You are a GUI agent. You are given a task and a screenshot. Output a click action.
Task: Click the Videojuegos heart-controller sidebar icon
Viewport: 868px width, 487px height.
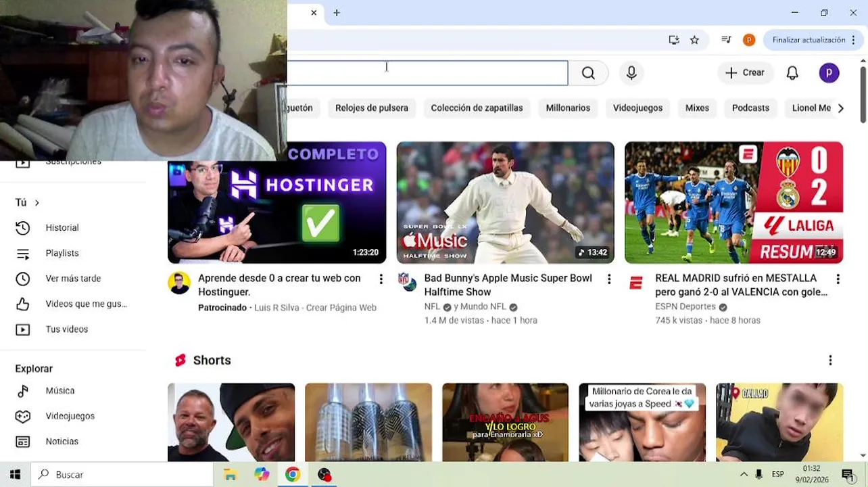(23, 416)
